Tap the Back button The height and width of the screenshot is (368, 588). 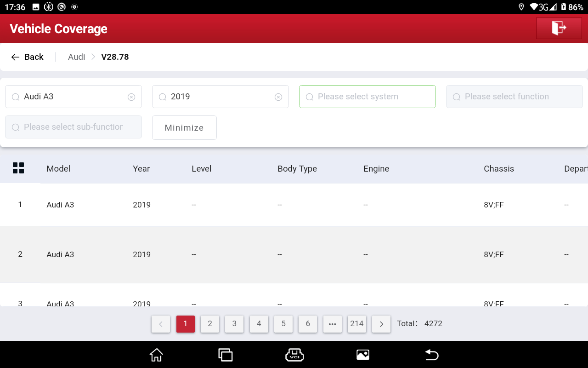28,57
